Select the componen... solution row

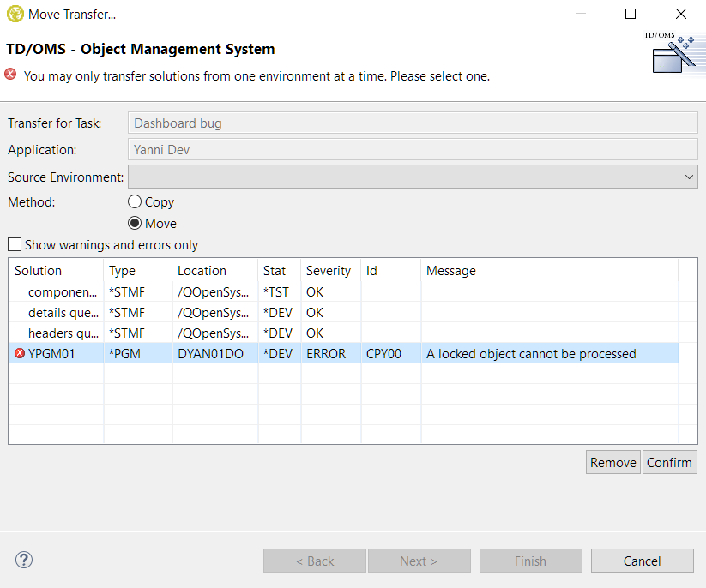(x=62, y=291)
